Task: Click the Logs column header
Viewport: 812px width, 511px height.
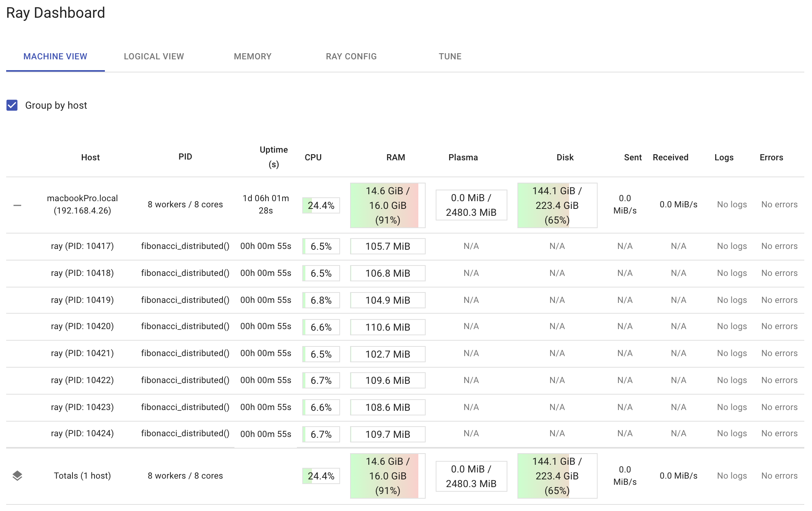Action: tap(724, 157)
